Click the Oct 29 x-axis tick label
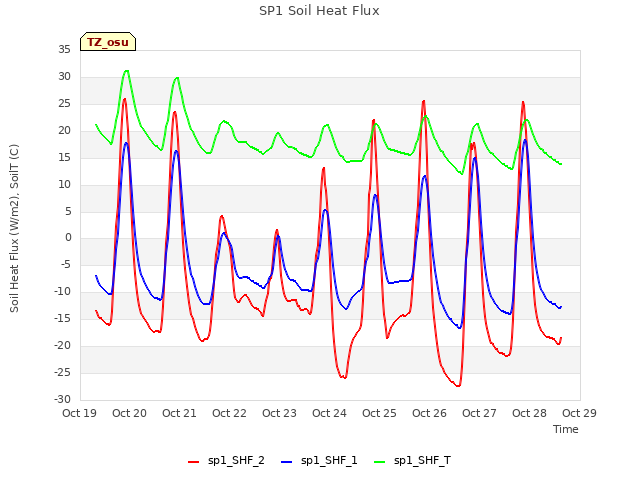The image size is (640, 480). click(580, 413)
